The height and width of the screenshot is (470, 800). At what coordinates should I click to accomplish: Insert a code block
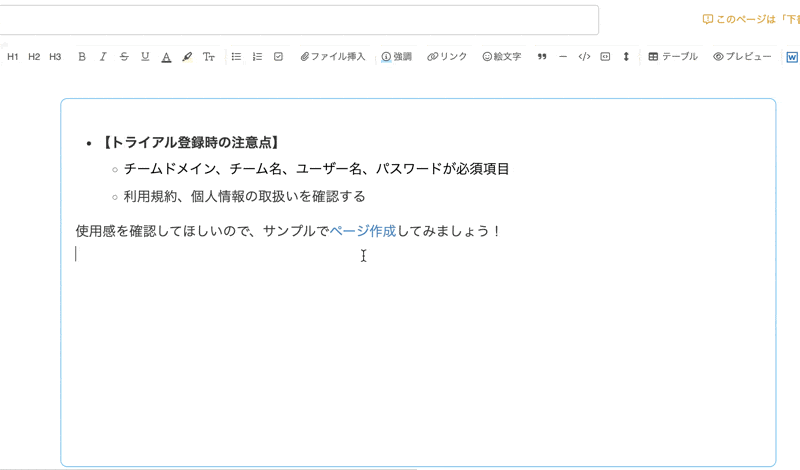[x=605, y=57]
